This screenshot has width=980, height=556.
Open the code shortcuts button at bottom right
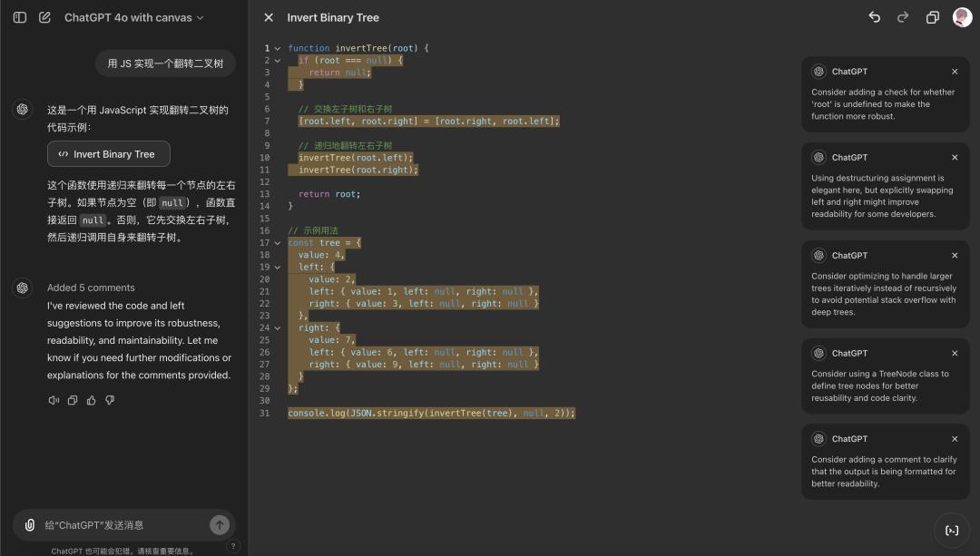(x=951, y=531)
